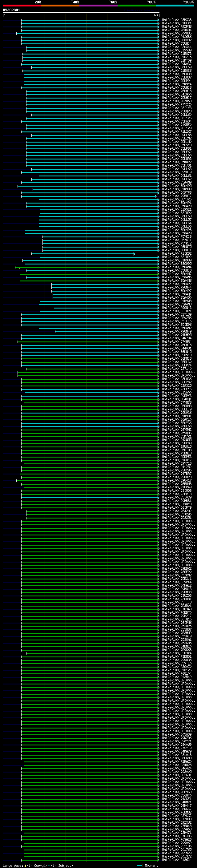Screen dimensions: 197x868
Task: Open hit UniRef100_P68104
Action: pyautogui.click(x=176, y=674)
